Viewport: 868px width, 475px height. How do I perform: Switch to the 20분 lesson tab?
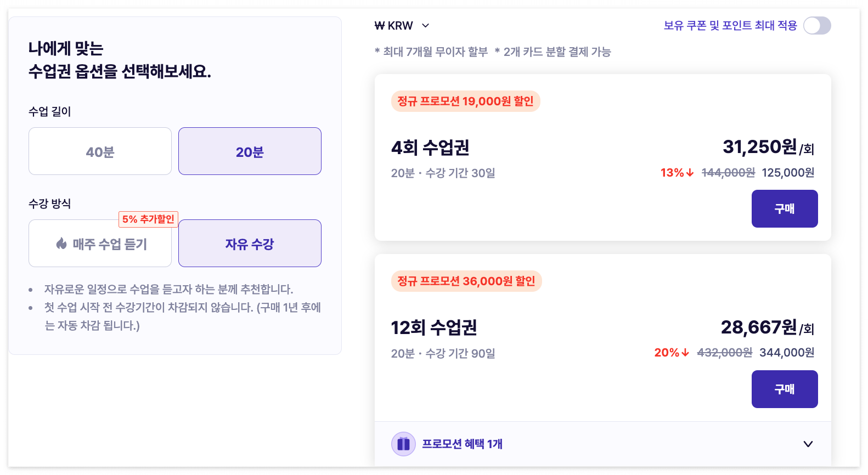250,151
